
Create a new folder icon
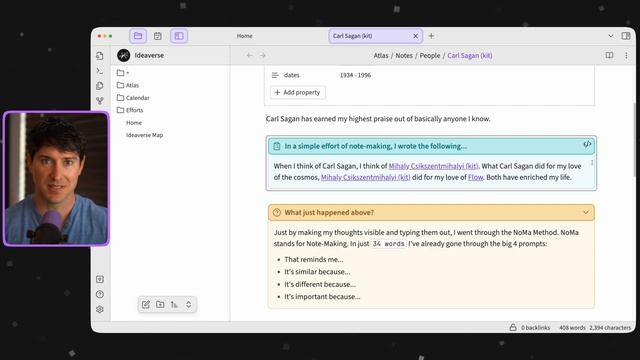coord(160,304)
